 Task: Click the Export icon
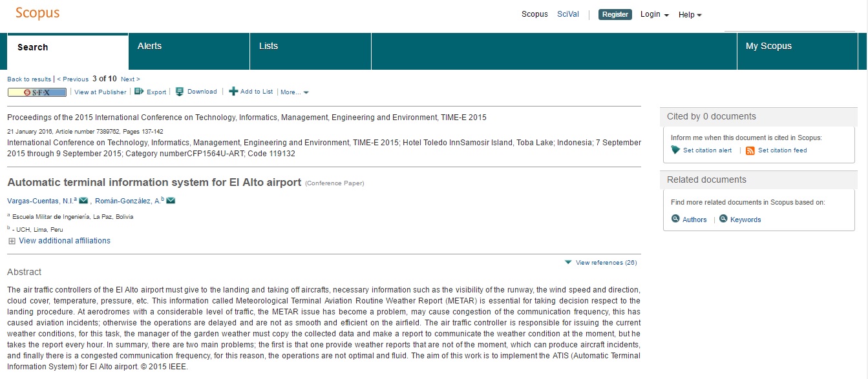point(138,92)
